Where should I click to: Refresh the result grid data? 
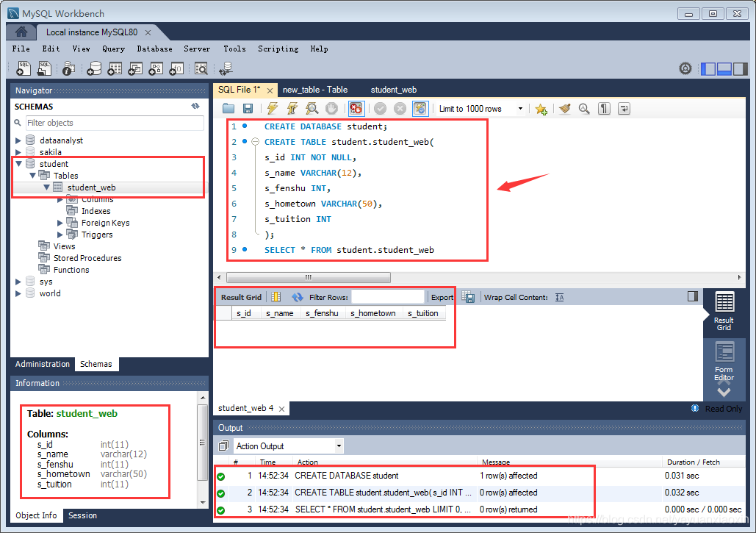298,297
